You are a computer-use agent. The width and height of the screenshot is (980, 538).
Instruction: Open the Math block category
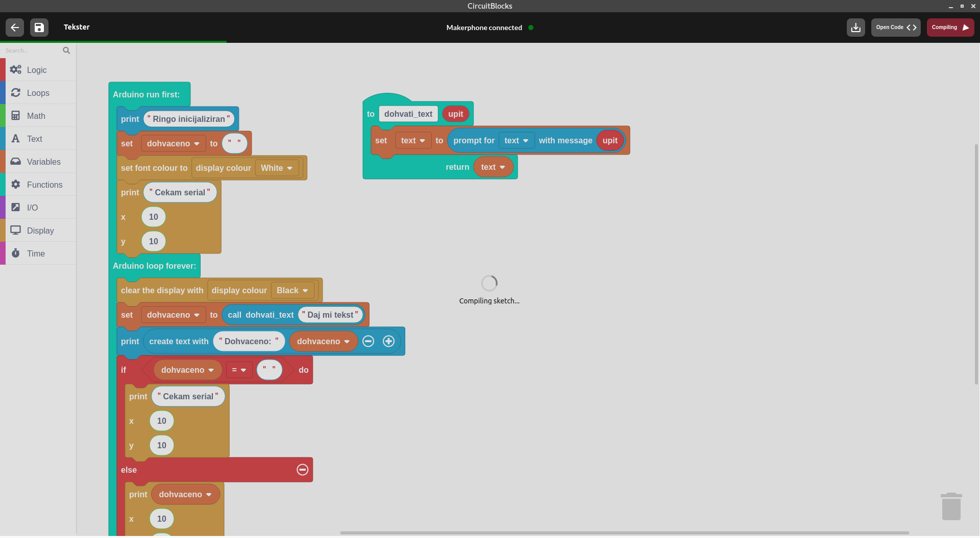tap(38, 116)
